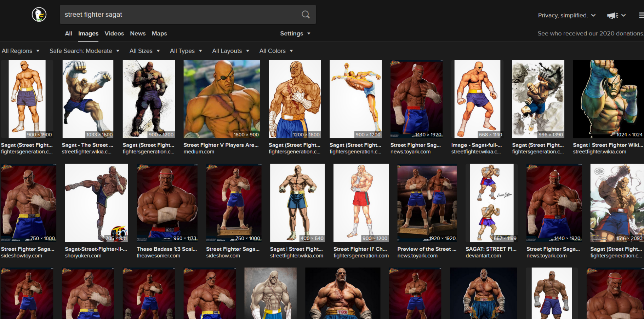Open the 1600 × 900 Sagat thumbnail

[x=222, y=99]
